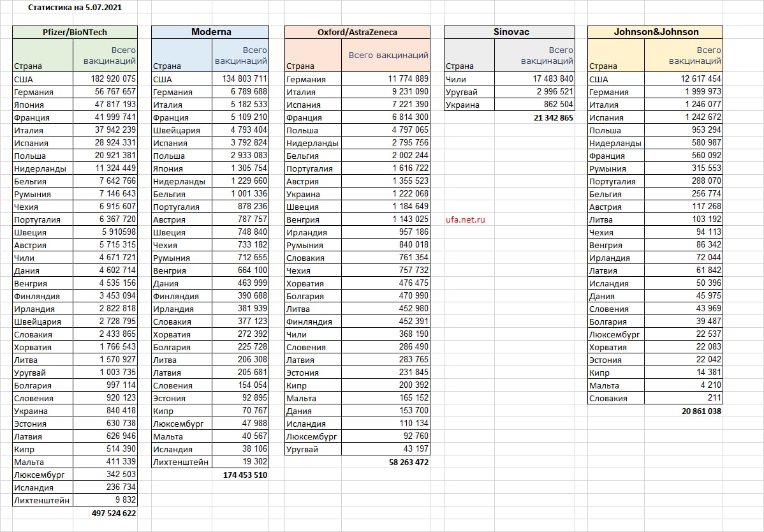Click Moderna Кипр value 70 767
The image size is (764, 532).
(240, 411)
